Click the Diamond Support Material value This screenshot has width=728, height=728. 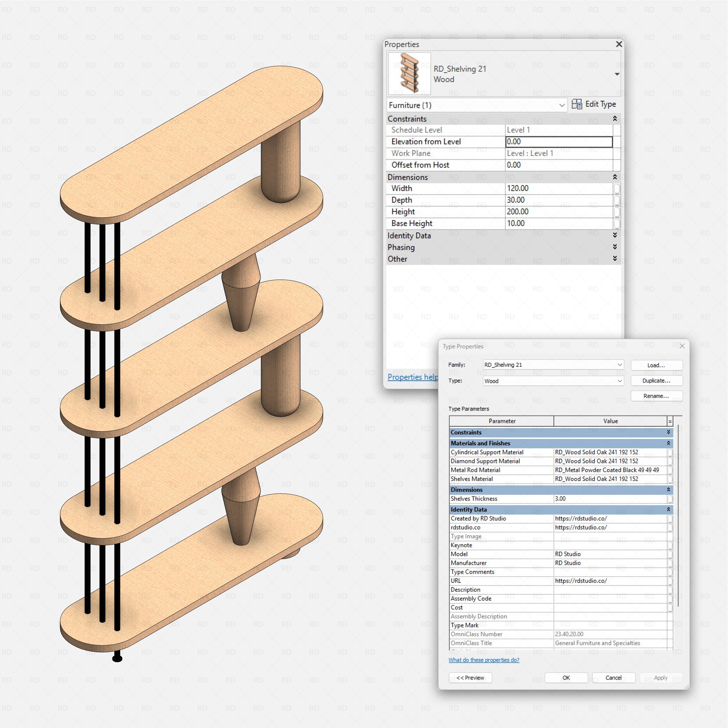610,461
